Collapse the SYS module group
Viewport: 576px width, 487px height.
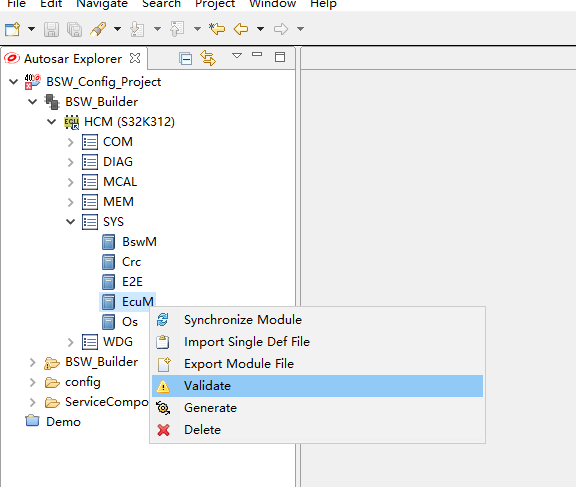pyautogui.click(x=71, y=222)
